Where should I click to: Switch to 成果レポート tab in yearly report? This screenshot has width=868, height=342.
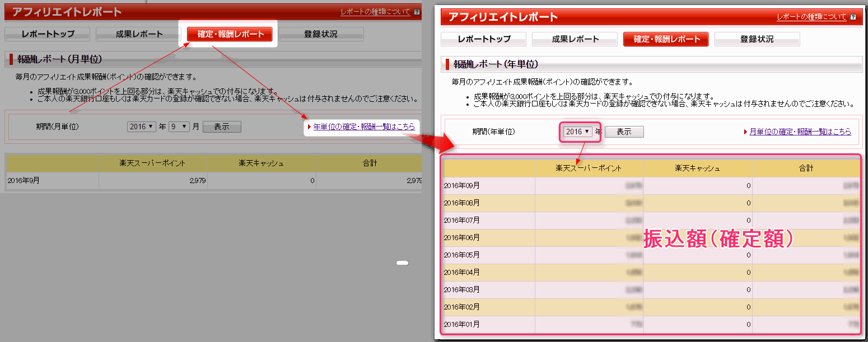(575, 39)
